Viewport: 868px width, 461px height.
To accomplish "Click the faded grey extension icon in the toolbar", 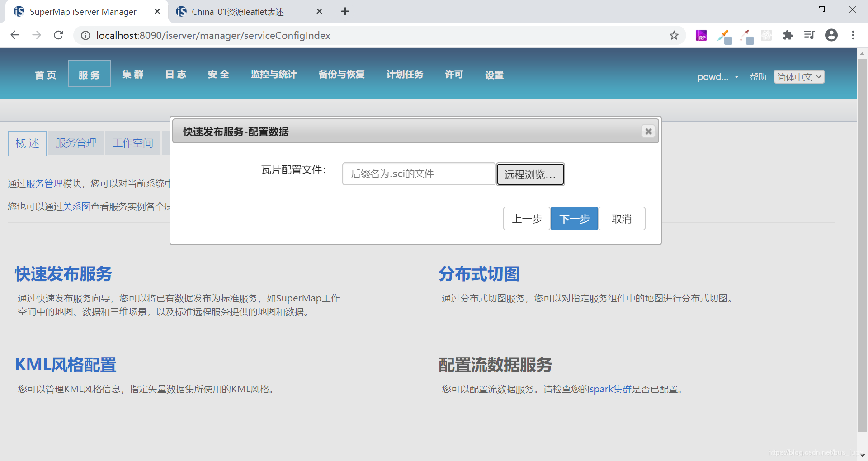I will (x=766, y=35).
